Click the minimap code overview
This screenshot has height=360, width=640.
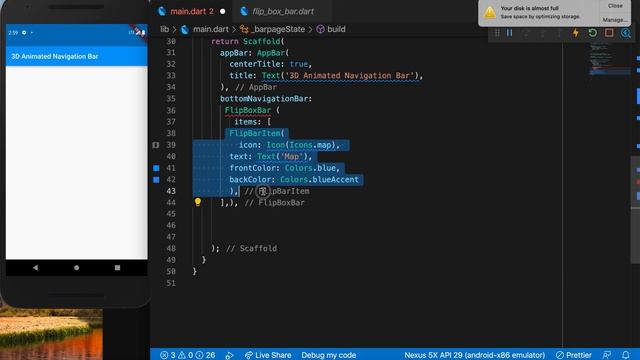point(609,59)
